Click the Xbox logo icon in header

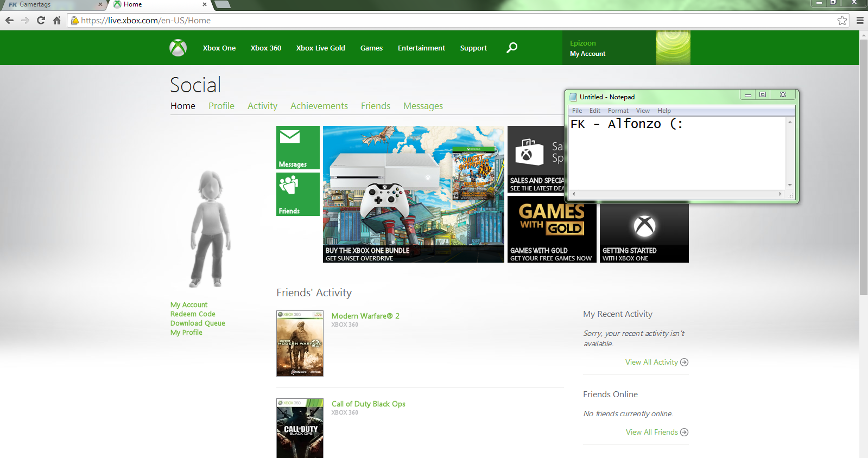point(178,48)
